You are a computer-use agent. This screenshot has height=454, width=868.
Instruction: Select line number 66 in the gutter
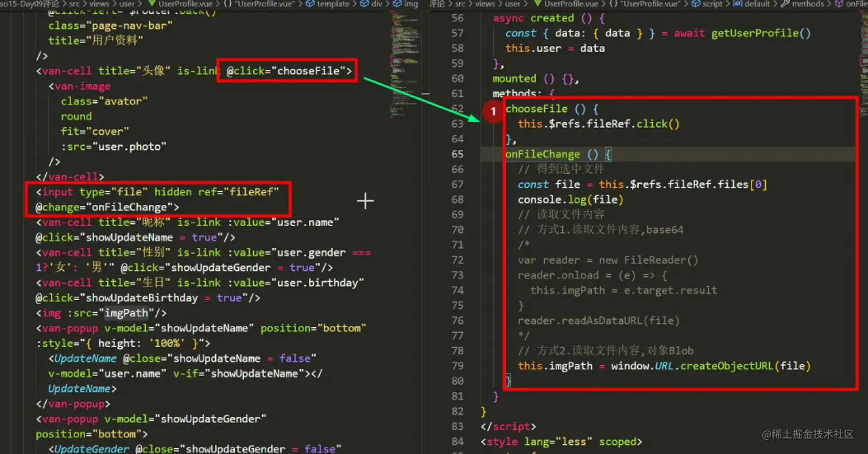coord(458,169)
